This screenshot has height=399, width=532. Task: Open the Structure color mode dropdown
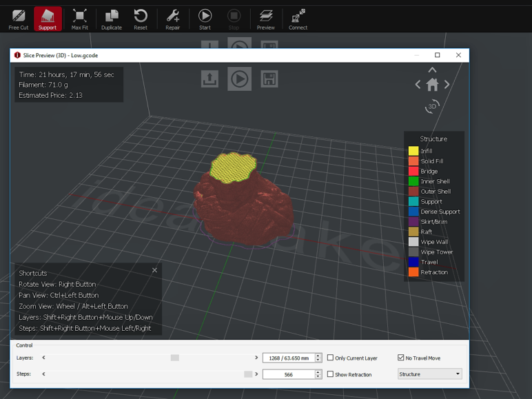pos(429,374)
